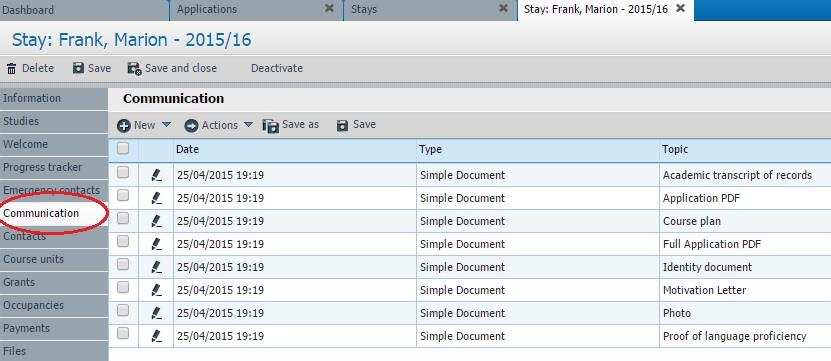This screenshot has height=361, width=831.
Task: Open the Progress tracker section
Action: [x=54, y=168]
